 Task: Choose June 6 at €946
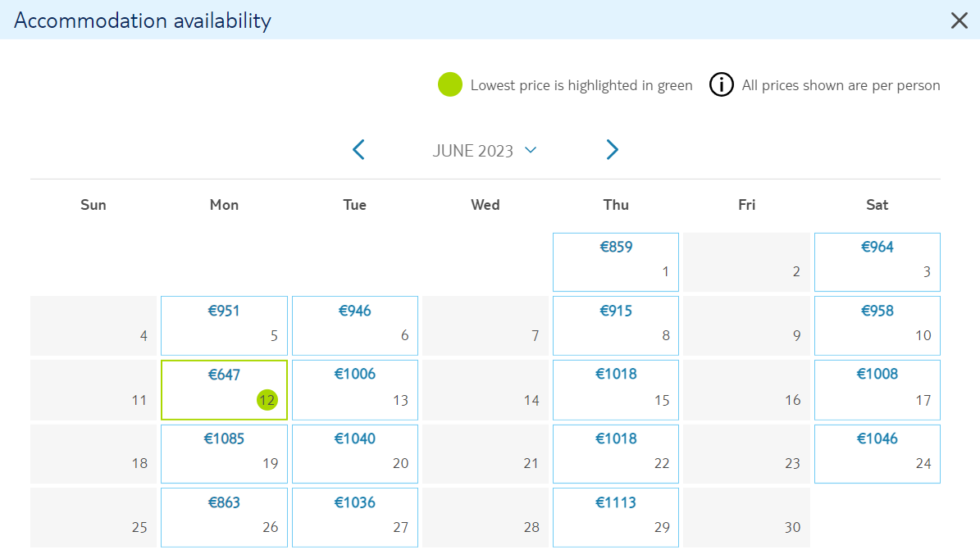(355, 325)
